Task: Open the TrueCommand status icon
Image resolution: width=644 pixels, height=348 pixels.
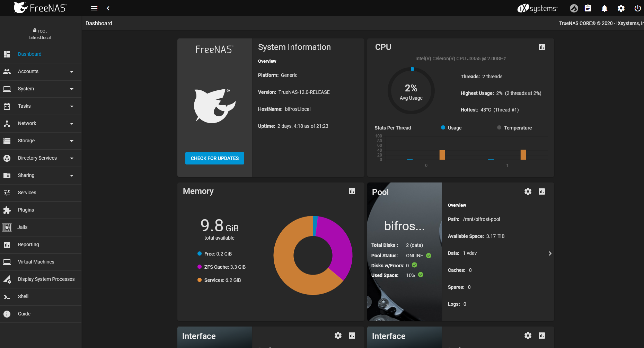Action: [x=574, y=8]
